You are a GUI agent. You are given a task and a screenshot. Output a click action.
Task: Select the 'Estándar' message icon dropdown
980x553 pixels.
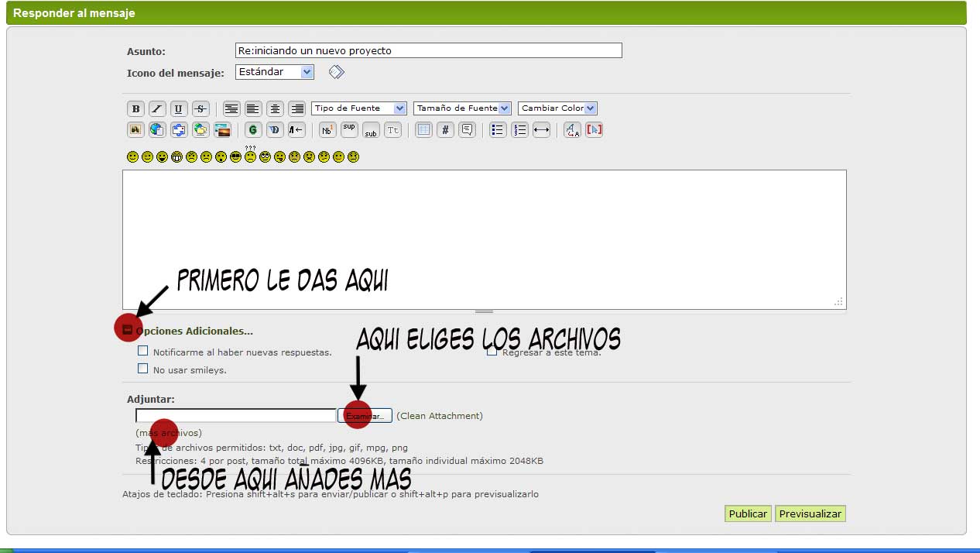coord(274,72)
